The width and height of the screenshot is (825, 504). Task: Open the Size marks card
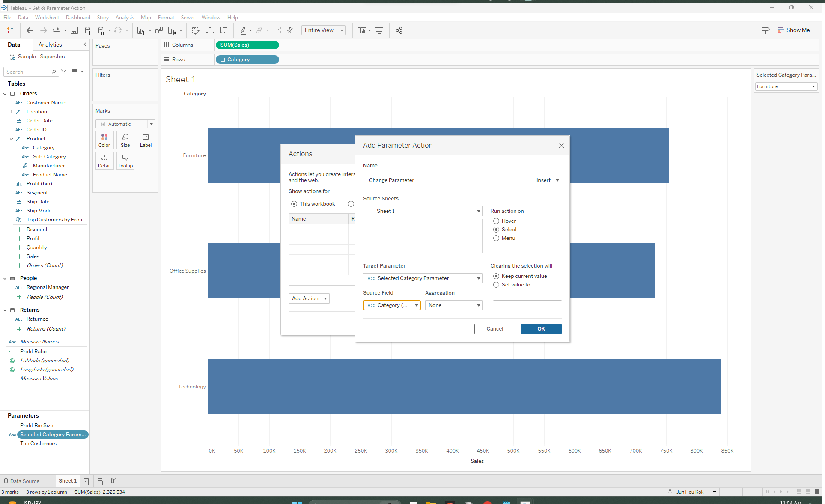pos(125,140)
